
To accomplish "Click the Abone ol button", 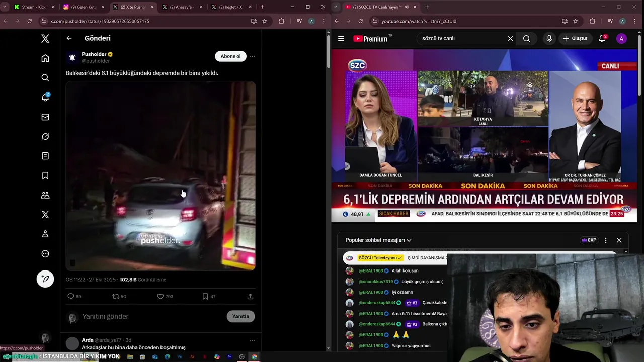I will pos(230,56).
